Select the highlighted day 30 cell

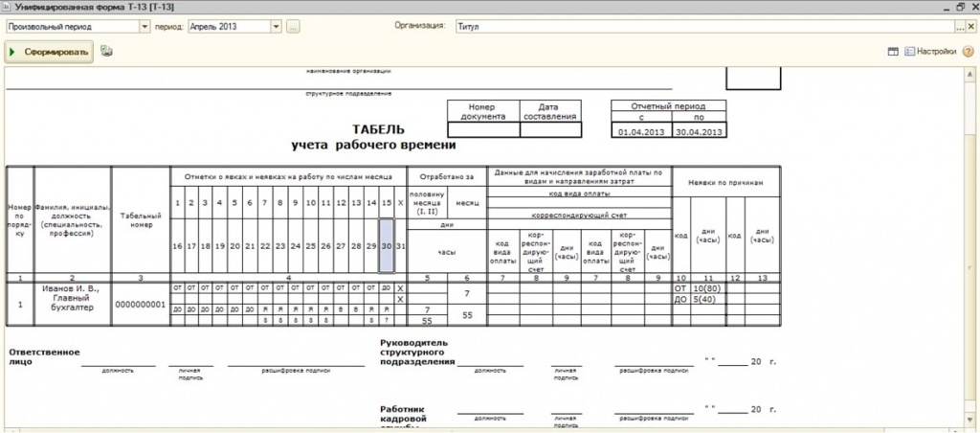(x=386, y=246)
